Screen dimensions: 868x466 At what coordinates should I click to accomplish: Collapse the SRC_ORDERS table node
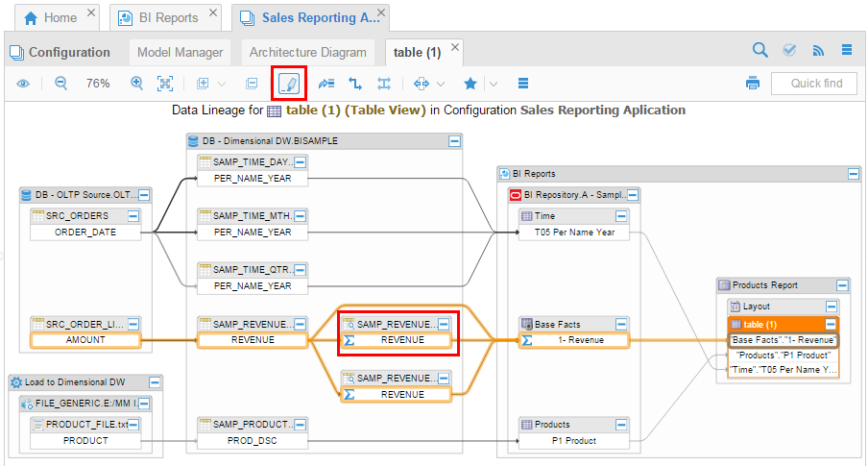[133, 216]
